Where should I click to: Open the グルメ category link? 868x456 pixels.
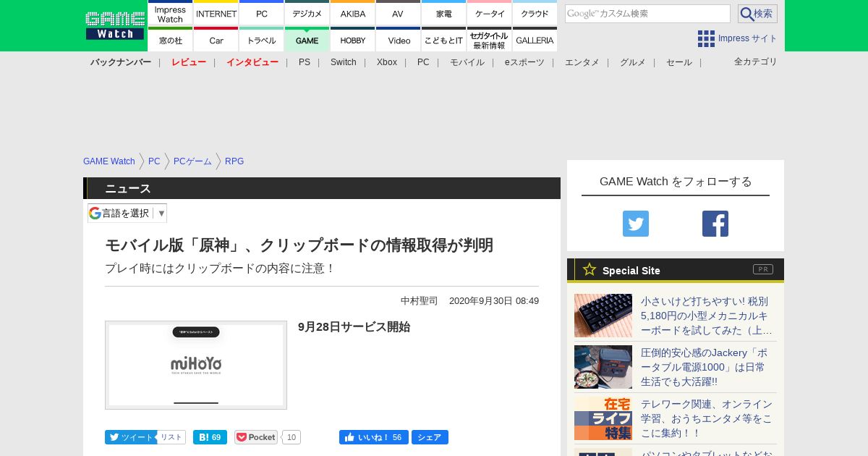tap(633, 62)
